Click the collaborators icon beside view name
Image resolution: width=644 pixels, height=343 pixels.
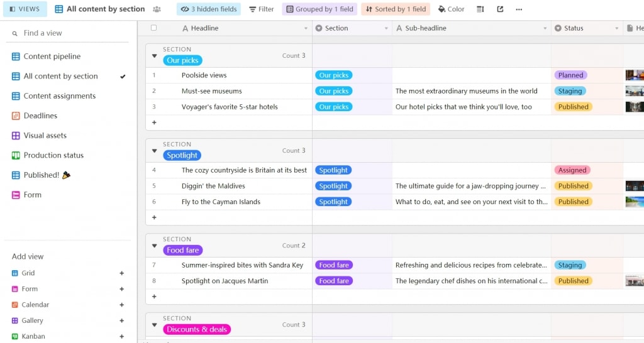(x=157, y=9)
